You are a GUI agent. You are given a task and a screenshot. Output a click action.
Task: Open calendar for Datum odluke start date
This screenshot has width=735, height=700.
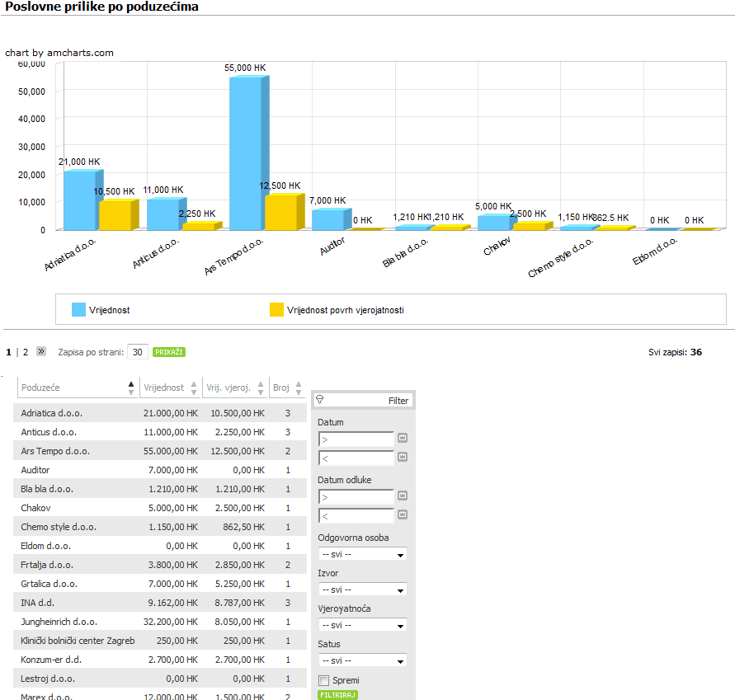coord(403,496)
